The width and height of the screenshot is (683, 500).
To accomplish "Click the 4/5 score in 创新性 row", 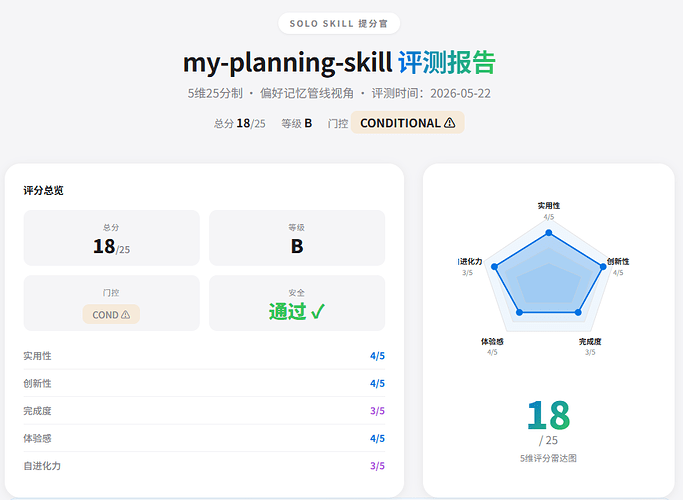I will (x=377, y=383).
